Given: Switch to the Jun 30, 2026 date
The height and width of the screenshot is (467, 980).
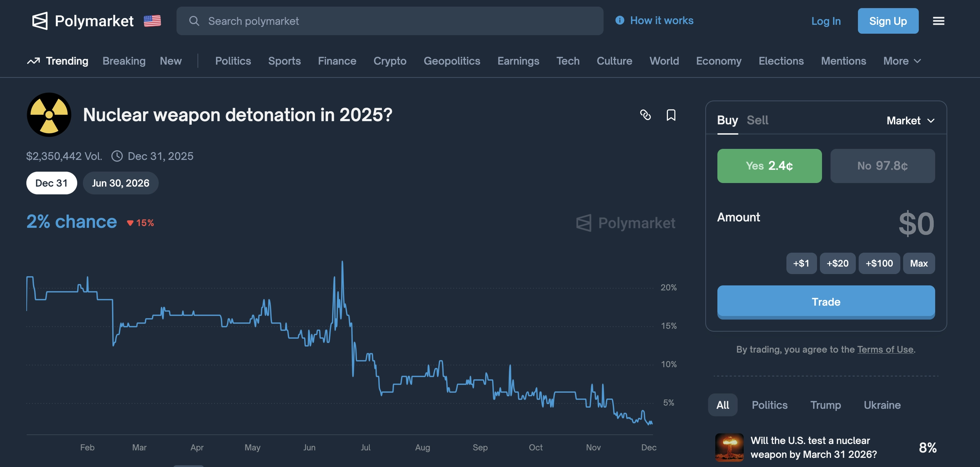Looking at the screenshot, I should click(x=121, y=183).
